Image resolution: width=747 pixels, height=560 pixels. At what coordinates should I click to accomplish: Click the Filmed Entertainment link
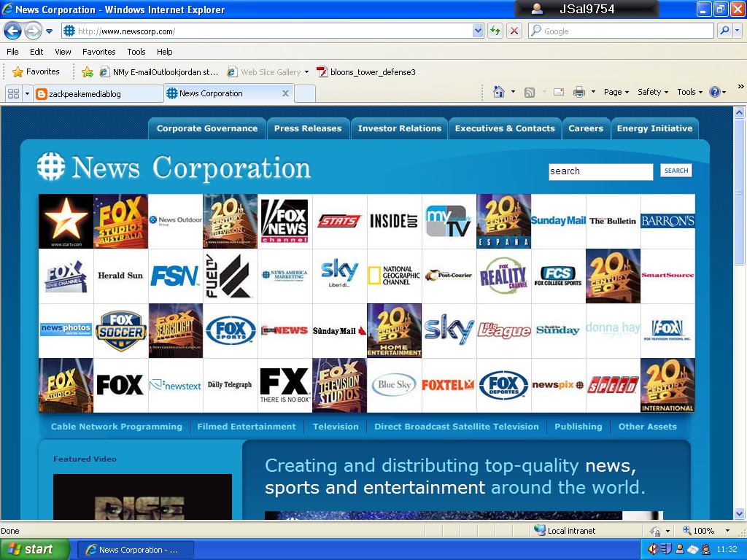point(247,427)
